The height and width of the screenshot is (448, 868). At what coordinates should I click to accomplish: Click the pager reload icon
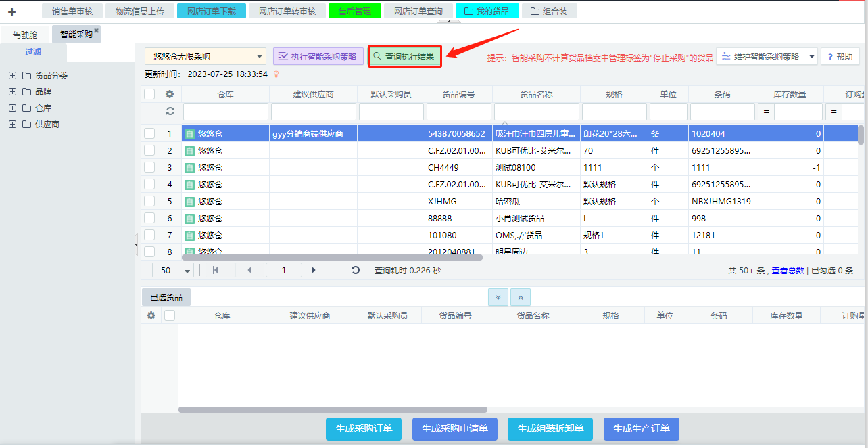tap(356, 270)
